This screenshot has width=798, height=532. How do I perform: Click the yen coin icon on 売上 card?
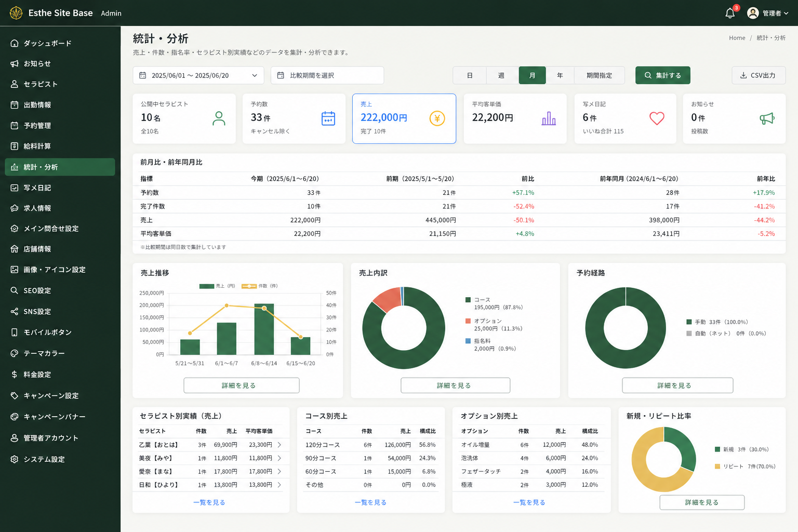click(437, 118)
